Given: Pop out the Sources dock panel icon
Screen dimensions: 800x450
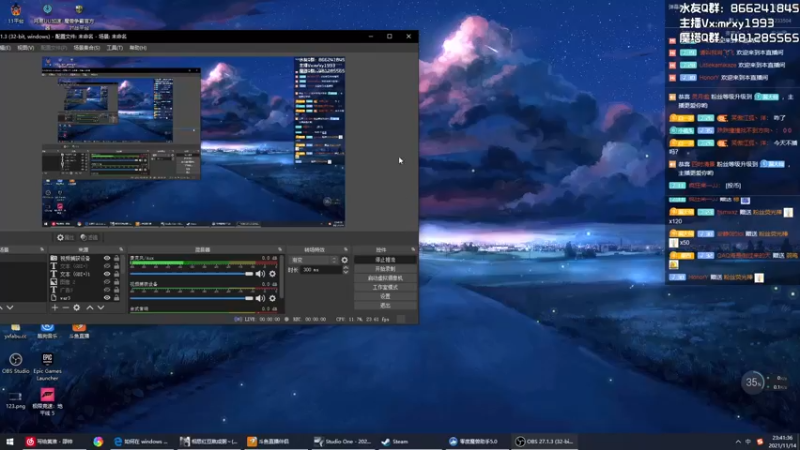Looking at the screenshot, I should point(121,249).
